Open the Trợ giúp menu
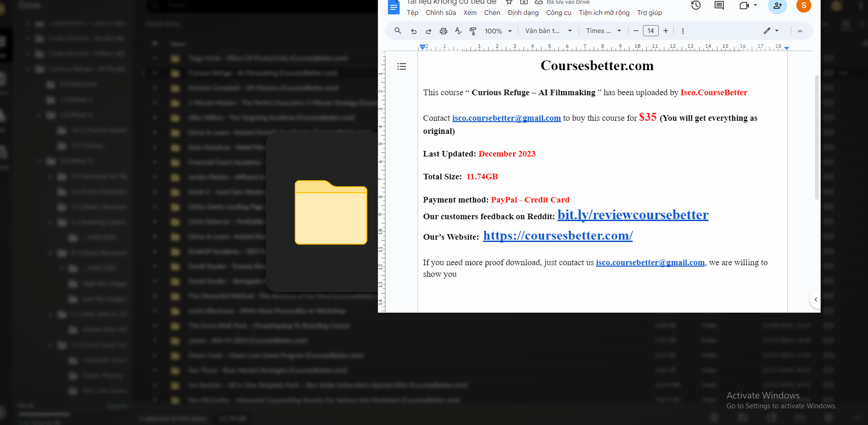The width and height of the screenshot is (868, 425). point(649,13)
